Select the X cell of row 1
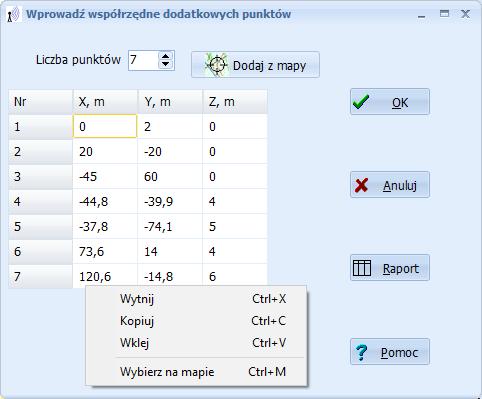 pyautogui.click(x=105, y=126)
